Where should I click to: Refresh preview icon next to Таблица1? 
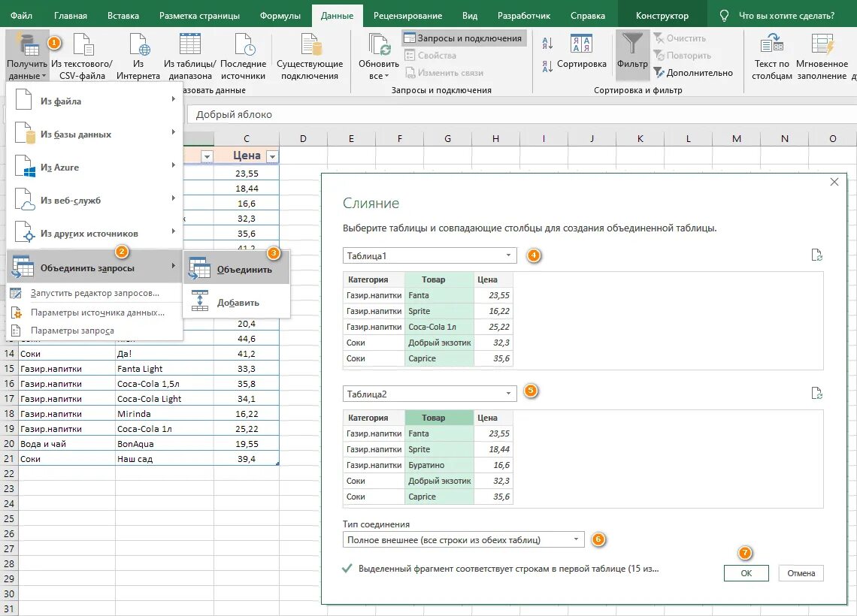click(816, 255)
